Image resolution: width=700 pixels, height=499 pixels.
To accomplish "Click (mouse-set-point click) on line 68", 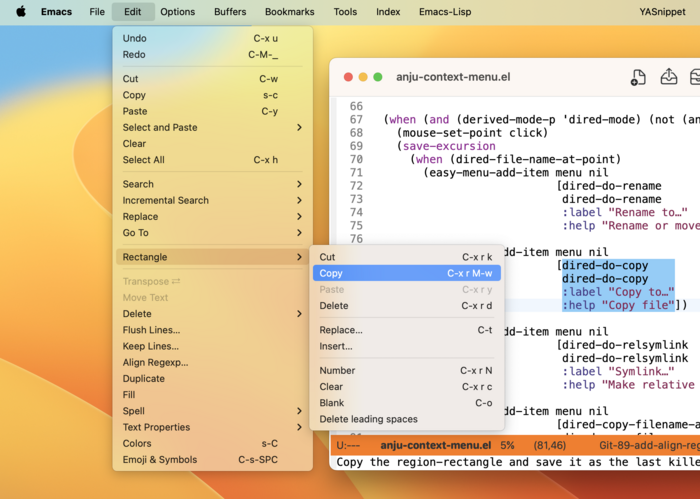I will pyautogui.click(x=472, y=133).
